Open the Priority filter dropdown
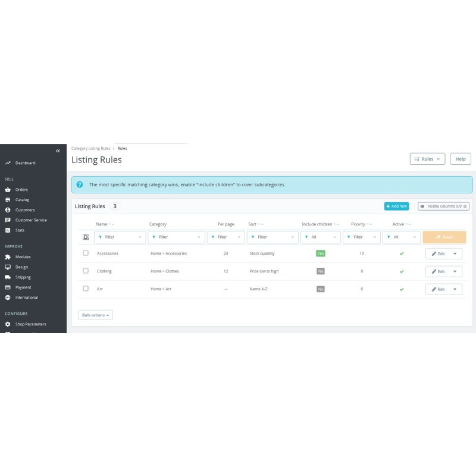The image size is (476, 476). coord(362,237)
